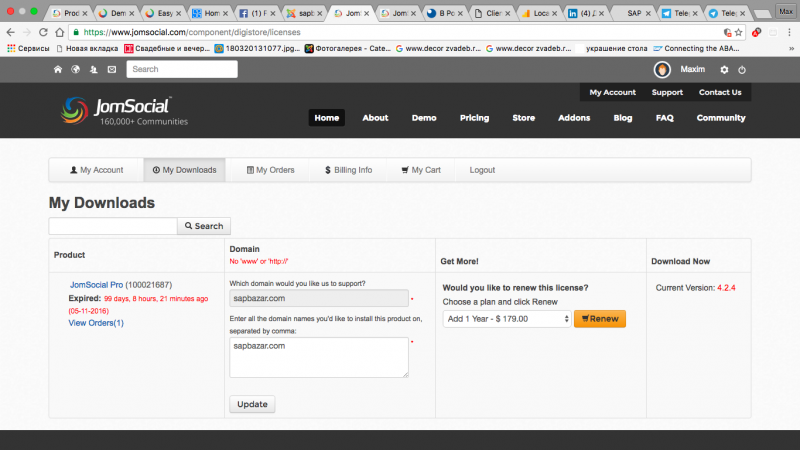Switch to the Facebook browser tab
Viewport: 800px width, 450px height.
click(255, 13)
